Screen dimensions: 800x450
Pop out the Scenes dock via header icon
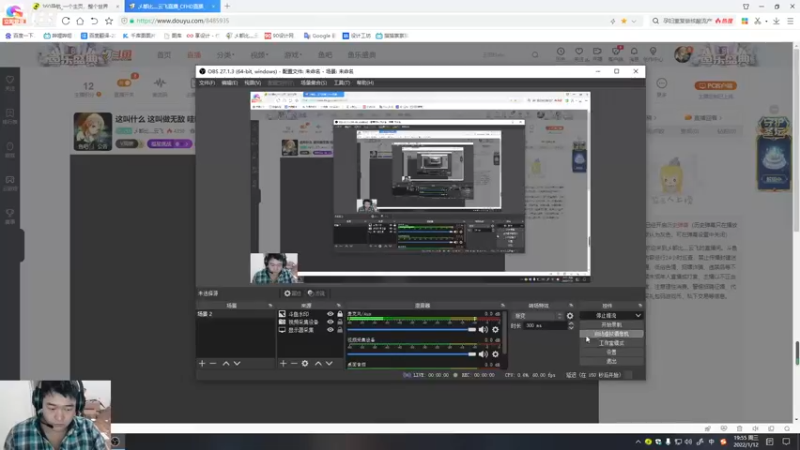coord(270,306)
